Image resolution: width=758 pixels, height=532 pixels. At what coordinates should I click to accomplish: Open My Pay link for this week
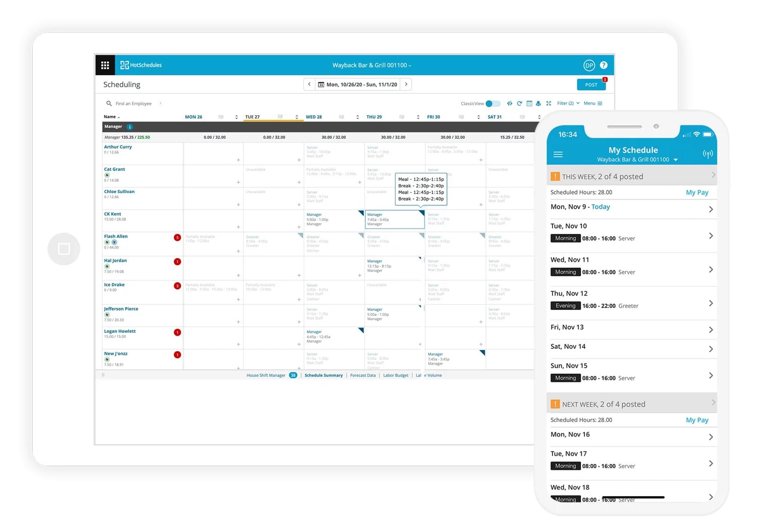pos(697,192)
